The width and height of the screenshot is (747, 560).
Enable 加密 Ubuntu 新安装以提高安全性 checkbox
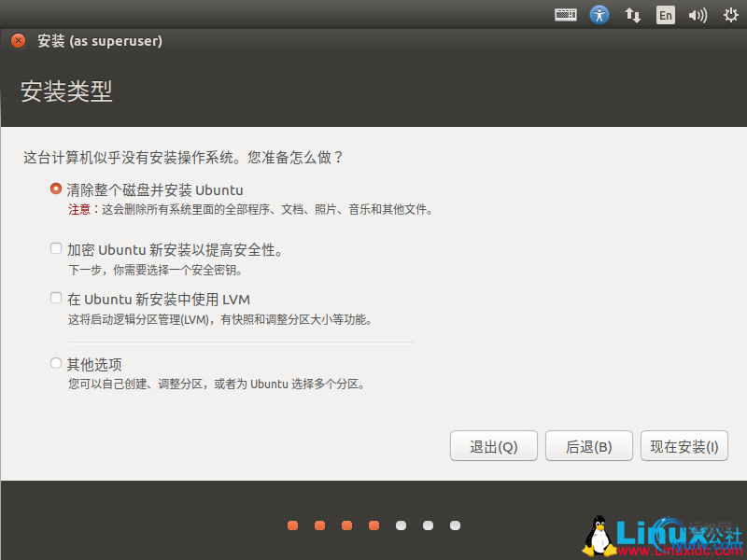click(56, 248)
